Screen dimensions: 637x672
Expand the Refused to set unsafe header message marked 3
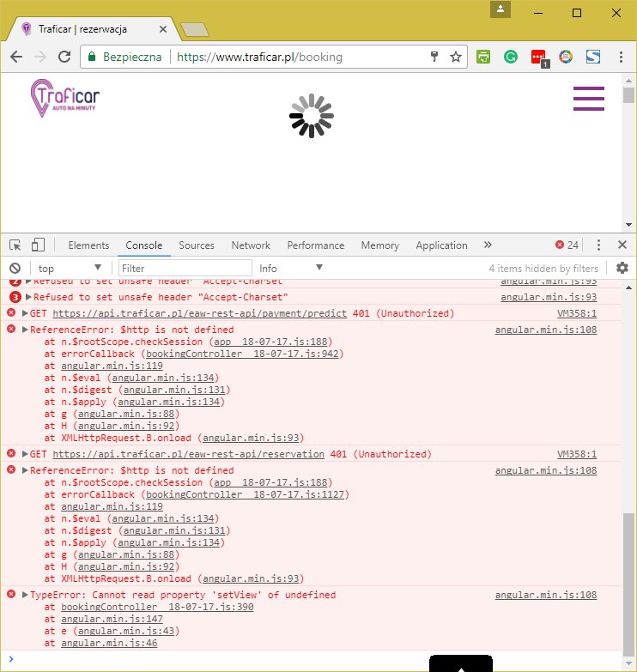28,297
